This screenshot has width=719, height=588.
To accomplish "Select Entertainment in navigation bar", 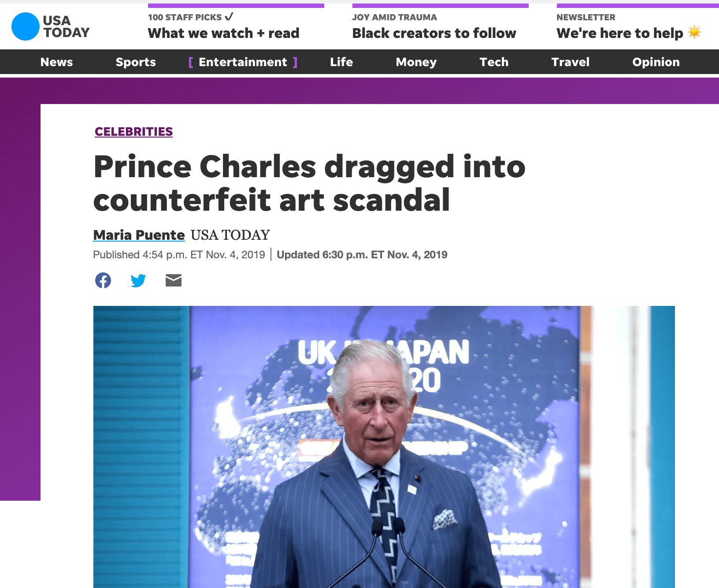I will [243, 62].
